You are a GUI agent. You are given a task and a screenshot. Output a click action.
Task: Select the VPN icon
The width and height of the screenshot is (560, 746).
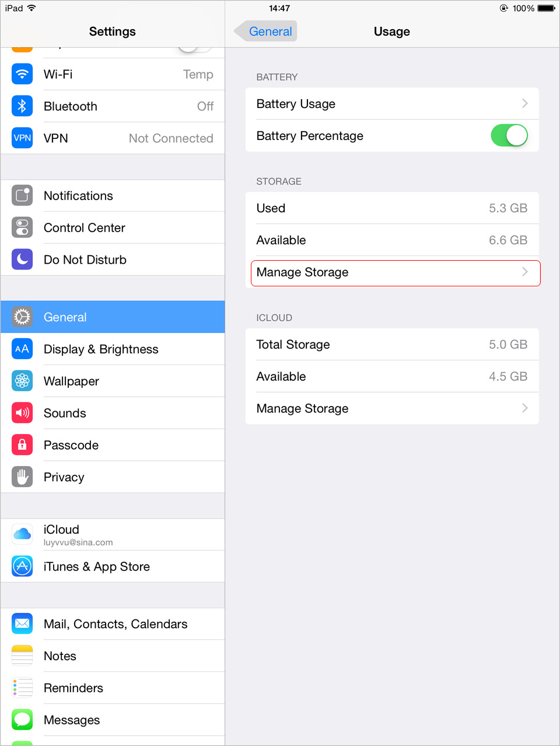pos(22,138)
